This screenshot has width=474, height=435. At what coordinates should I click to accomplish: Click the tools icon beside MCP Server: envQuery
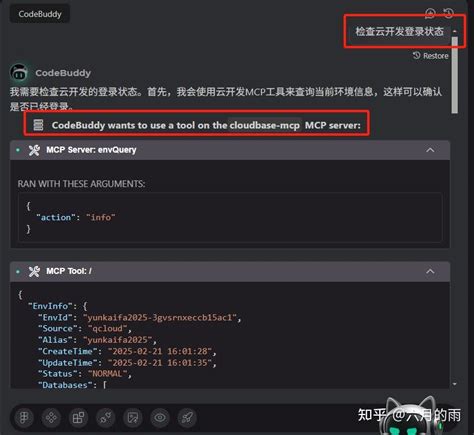pos(34,150)
